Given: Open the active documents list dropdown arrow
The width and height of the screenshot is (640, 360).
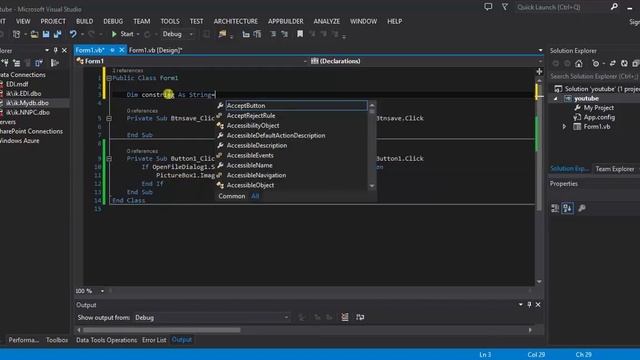Looking at the screenshot, I should [540, 50].
